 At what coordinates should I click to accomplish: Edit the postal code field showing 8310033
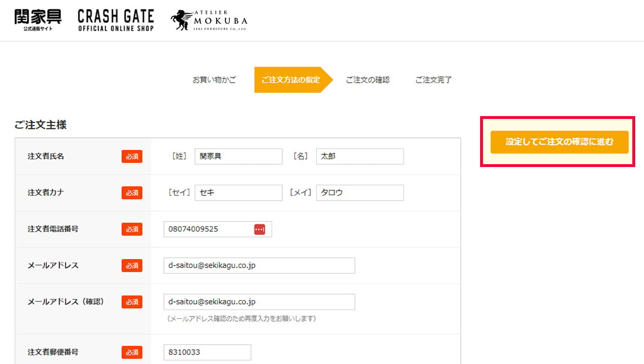pos(207,352)
